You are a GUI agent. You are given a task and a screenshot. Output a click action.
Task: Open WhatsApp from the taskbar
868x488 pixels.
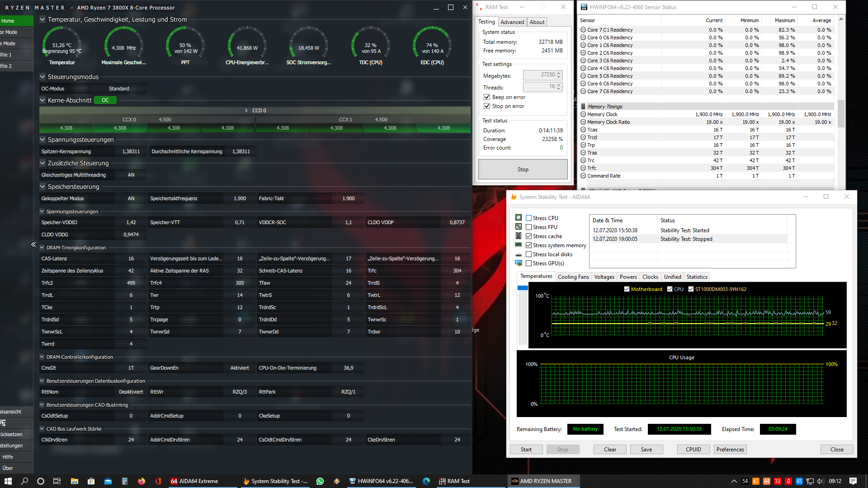point(320,481)
